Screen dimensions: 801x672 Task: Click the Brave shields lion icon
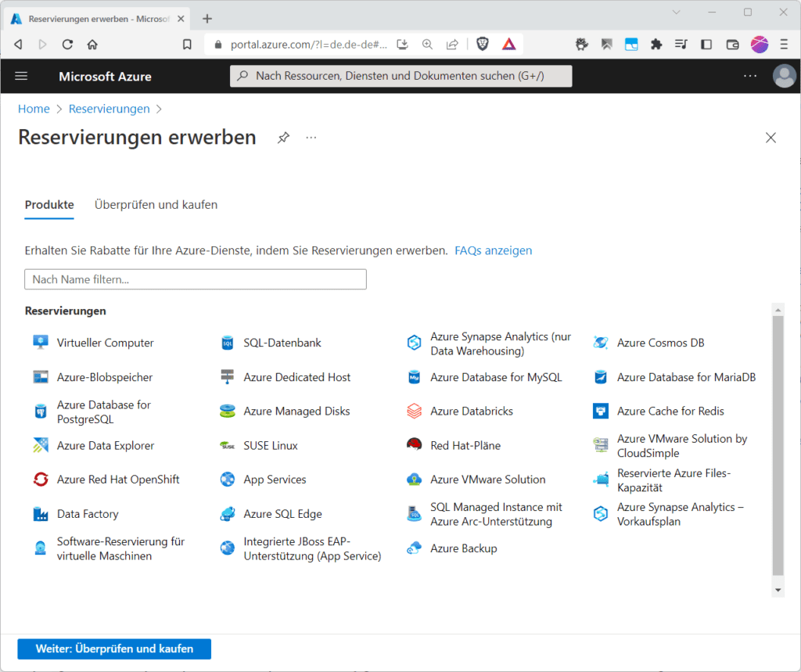pos(482,44)
